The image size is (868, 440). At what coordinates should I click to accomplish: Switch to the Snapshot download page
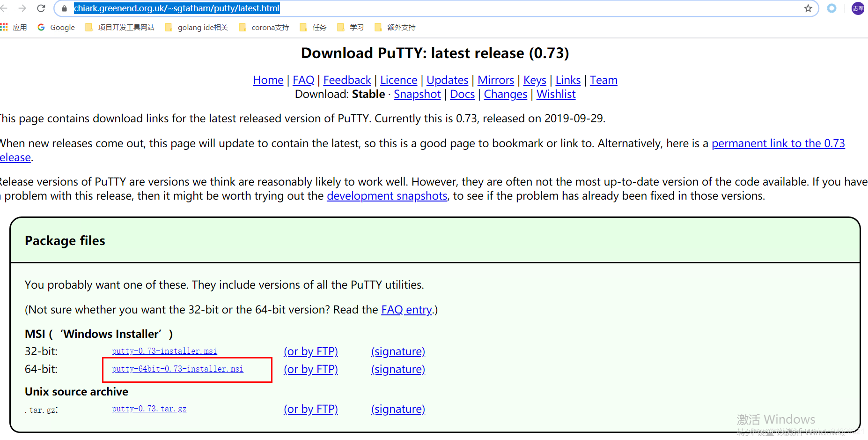point(417,94)
